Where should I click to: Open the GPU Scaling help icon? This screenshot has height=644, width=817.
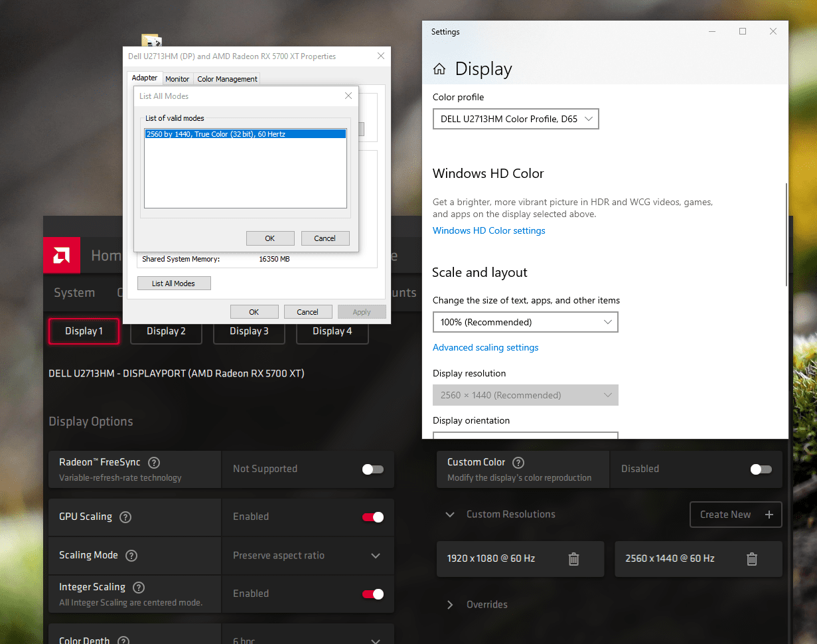pos(125,517)
